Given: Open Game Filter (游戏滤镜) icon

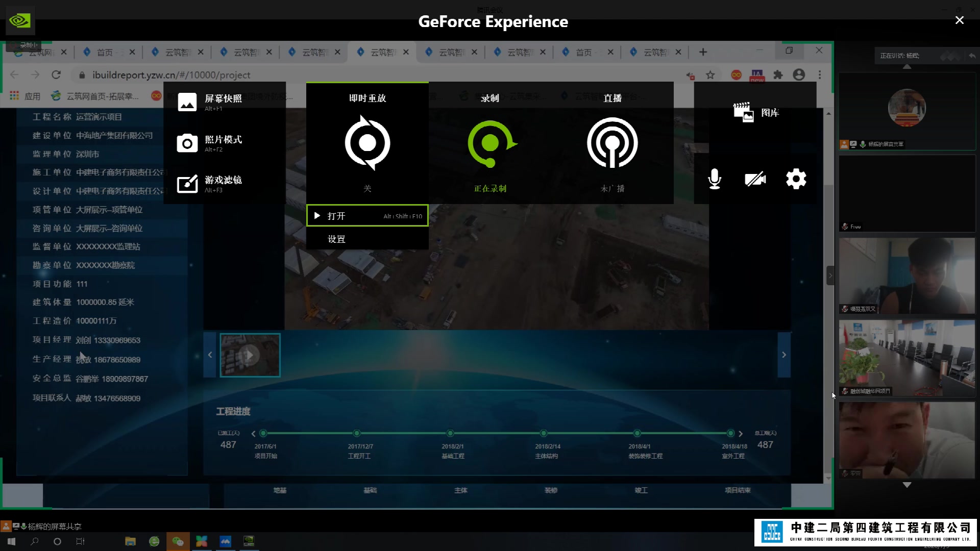Looking at the screenshot, I should coord(187,184).
